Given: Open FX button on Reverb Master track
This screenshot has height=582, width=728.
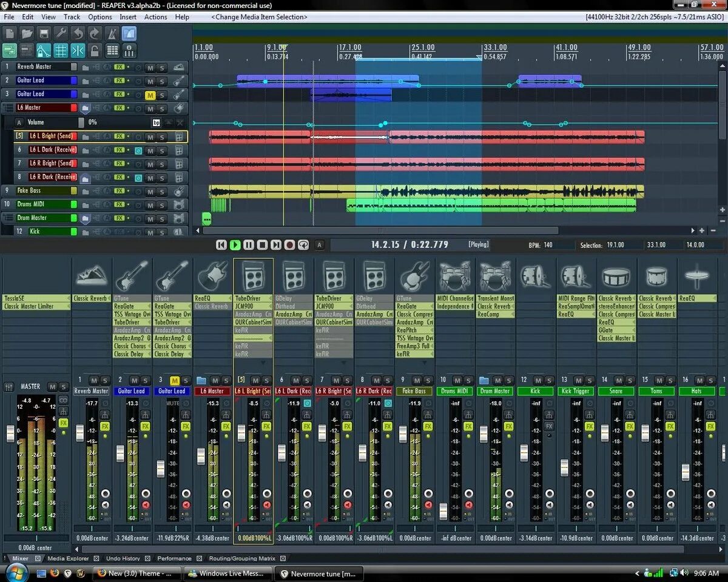Looking at the screenshot, I should (x=120, y=67).
